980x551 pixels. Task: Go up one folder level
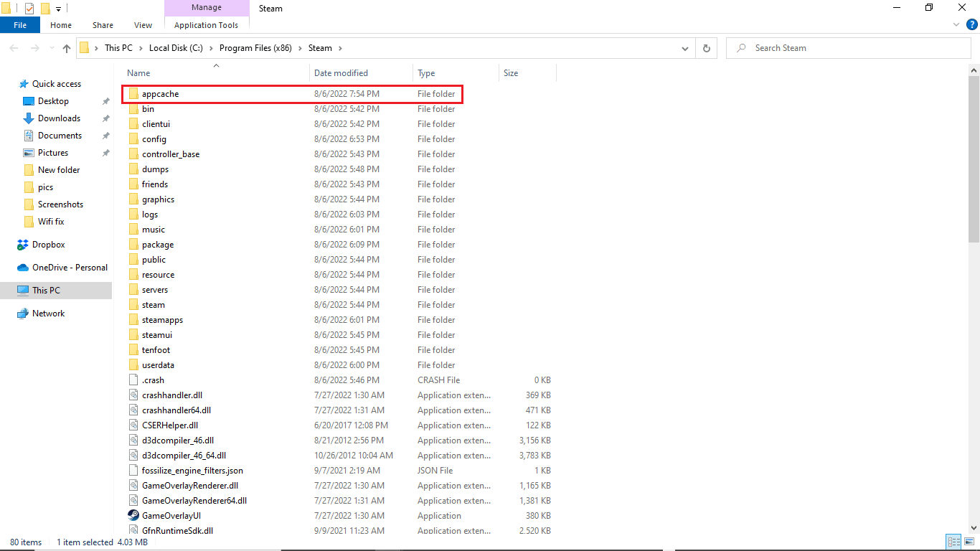tap(67, 48)
